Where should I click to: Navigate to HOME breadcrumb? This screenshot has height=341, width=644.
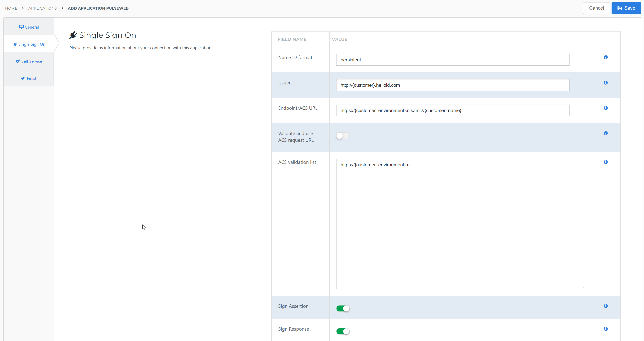[11, 8]
